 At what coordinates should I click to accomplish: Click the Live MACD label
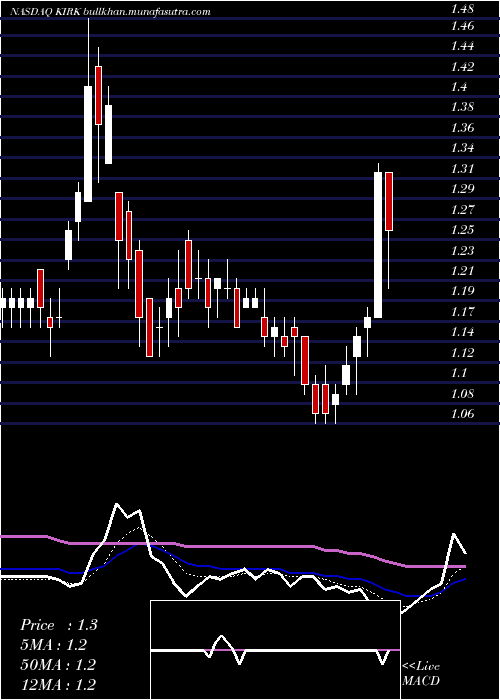click(x=421, y=673)
